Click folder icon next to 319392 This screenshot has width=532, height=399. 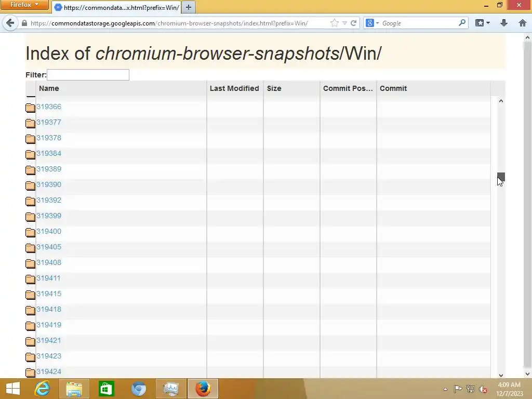pos(30,201)
